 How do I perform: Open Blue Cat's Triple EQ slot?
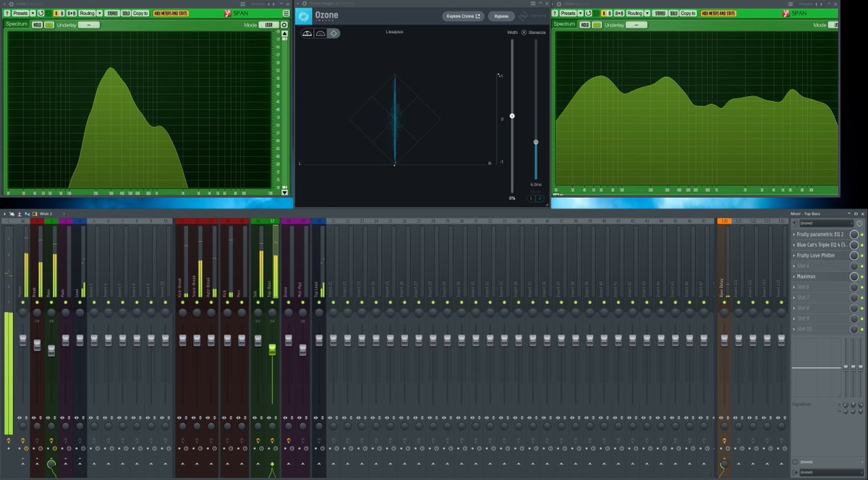(x=822, y=245)
